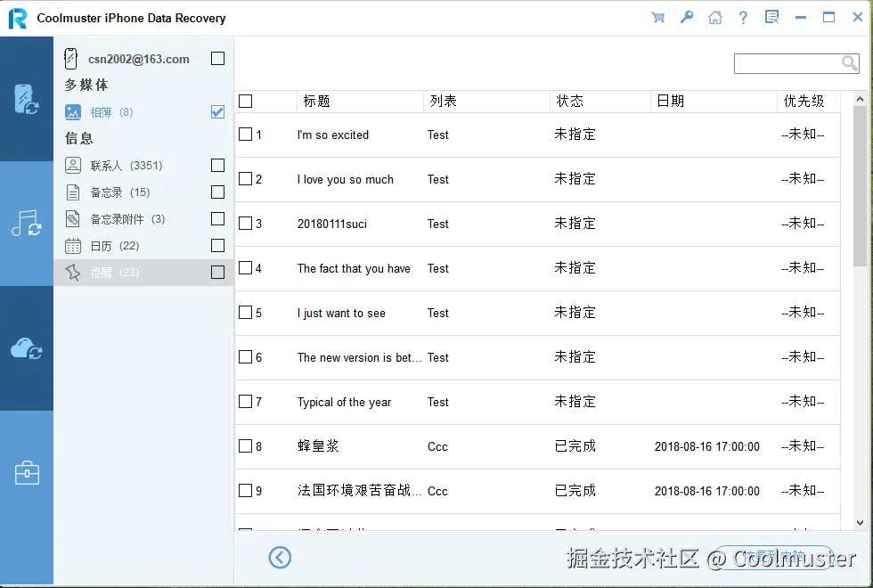Check the 日历 (22) checkbox
The width and height of the screenshot is (873, 588).
click(217, 246)
